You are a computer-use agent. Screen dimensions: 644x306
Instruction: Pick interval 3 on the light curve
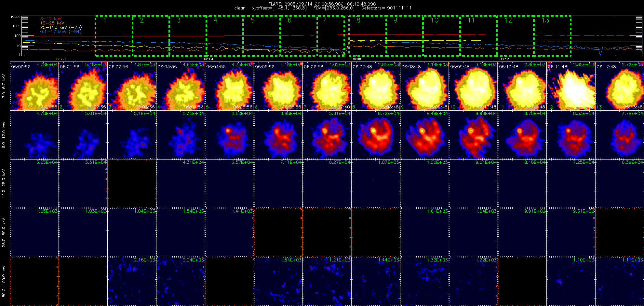click(x=188, y=36)
